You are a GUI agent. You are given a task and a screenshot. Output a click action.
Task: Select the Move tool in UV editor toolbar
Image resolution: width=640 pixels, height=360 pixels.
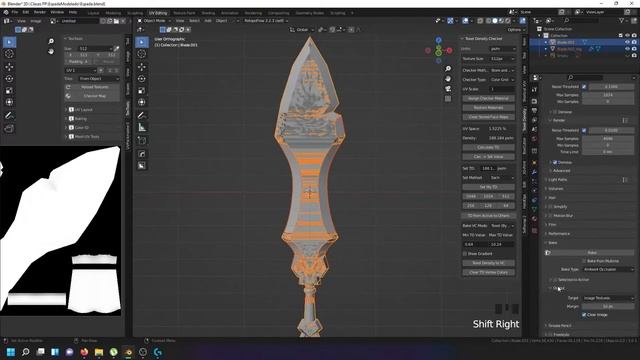pos(9,67)
